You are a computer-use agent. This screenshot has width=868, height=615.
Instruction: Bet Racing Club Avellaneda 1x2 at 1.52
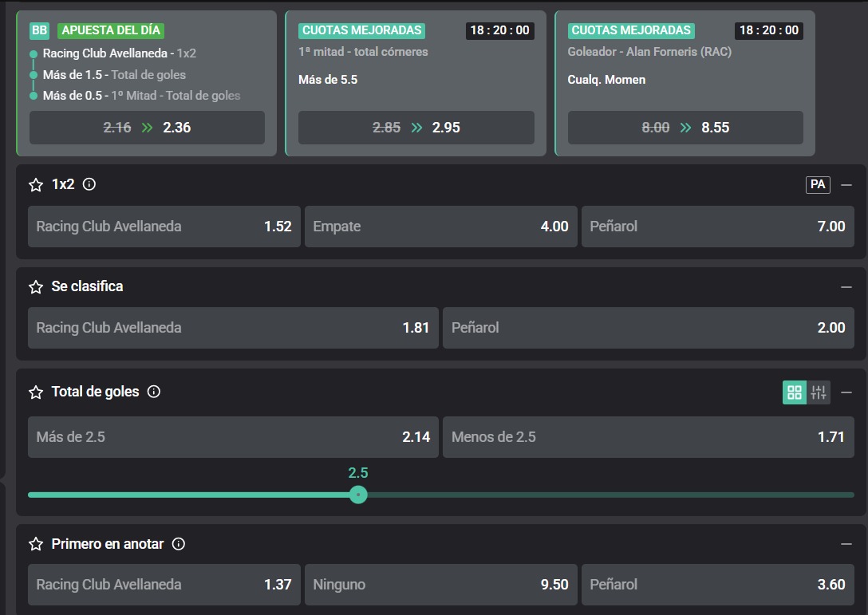(164, 227)
